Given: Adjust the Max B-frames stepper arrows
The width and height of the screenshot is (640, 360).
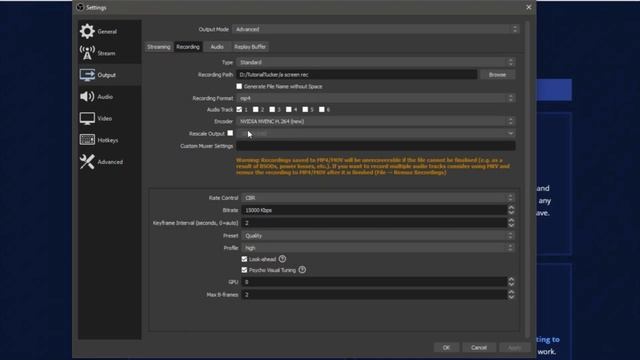Looking at the screenshot, I should point(511,295).
